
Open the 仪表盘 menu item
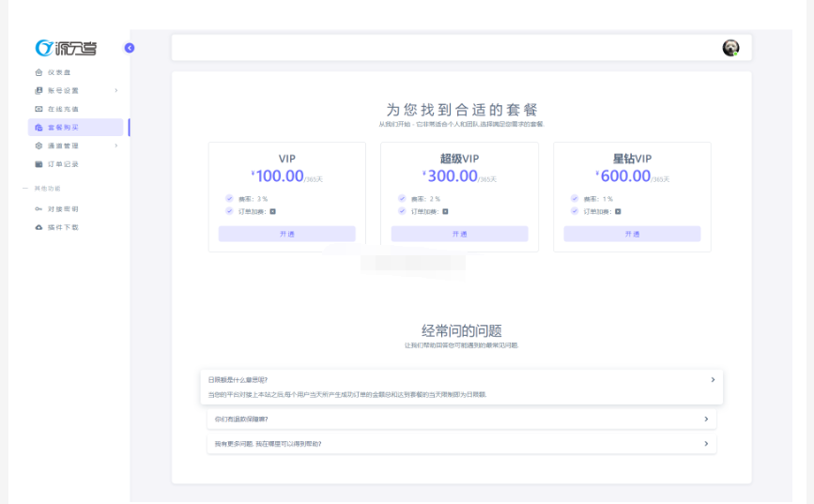(x=76, y=72)
